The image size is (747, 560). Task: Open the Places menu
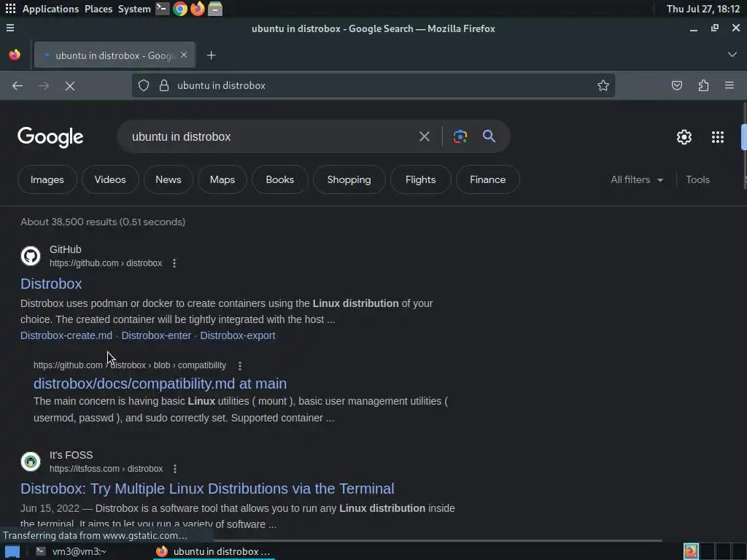tap(98, 9)
